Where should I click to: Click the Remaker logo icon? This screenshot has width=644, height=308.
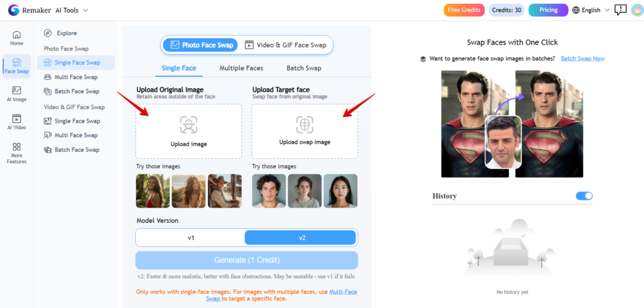tap(14, 10)
